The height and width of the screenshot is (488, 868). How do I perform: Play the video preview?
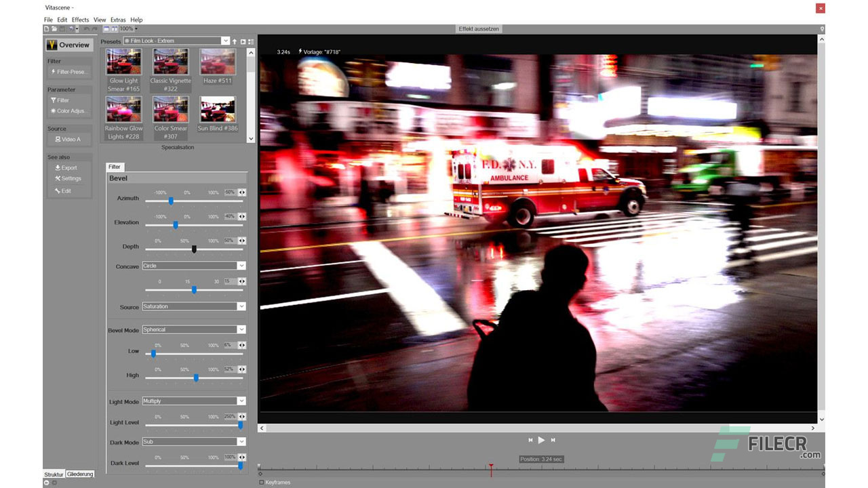[x=541, y=440]
